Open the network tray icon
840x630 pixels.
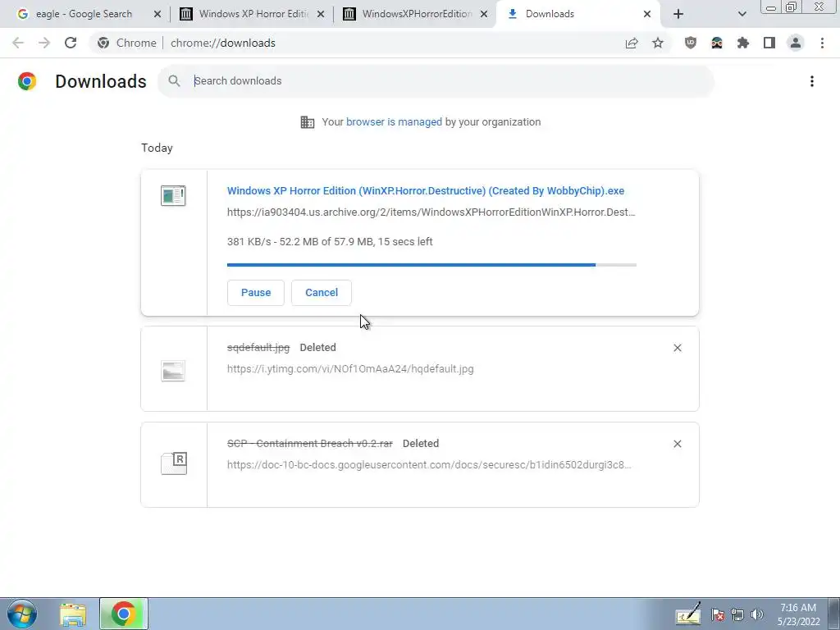click(737, 615)
